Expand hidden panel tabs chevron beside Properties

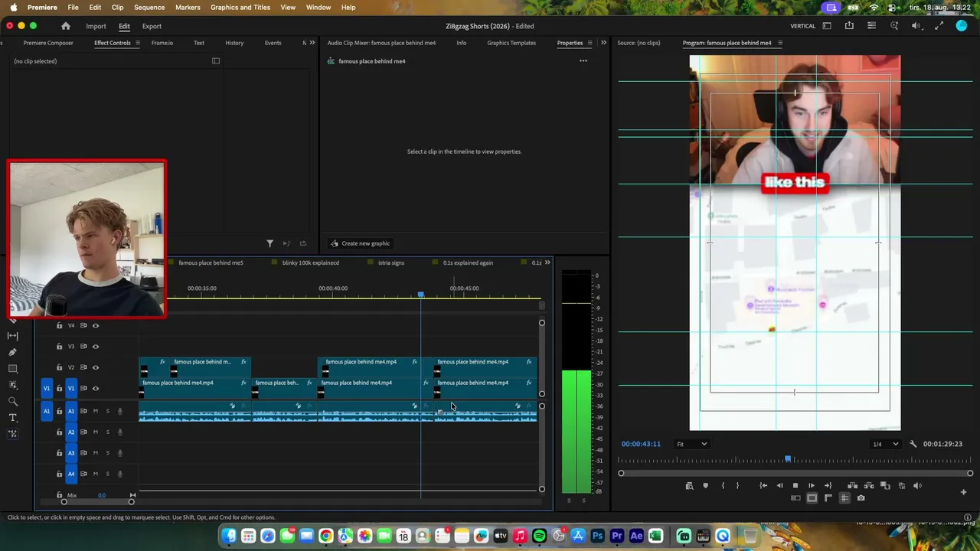[603, 43]
